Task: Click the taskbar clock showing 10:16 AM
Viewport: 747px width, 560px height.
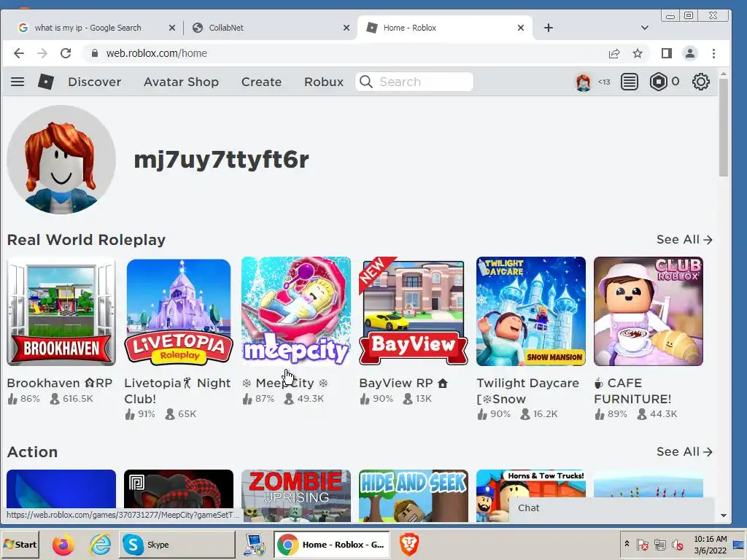Action: [711, 544]
